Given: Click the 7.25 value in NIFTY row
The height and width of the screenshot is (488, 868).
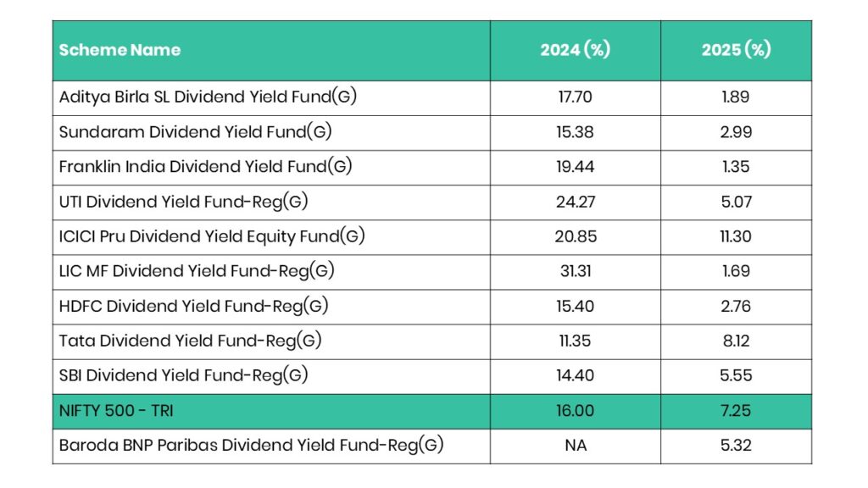Looking at the screenshot, I should pyautogui.click(x=735, y=410).
